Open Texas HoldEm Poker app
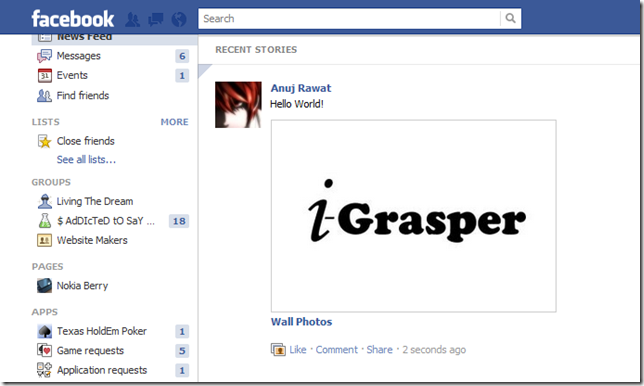Viewport: 644px width, 386px height. coord(101,331)
